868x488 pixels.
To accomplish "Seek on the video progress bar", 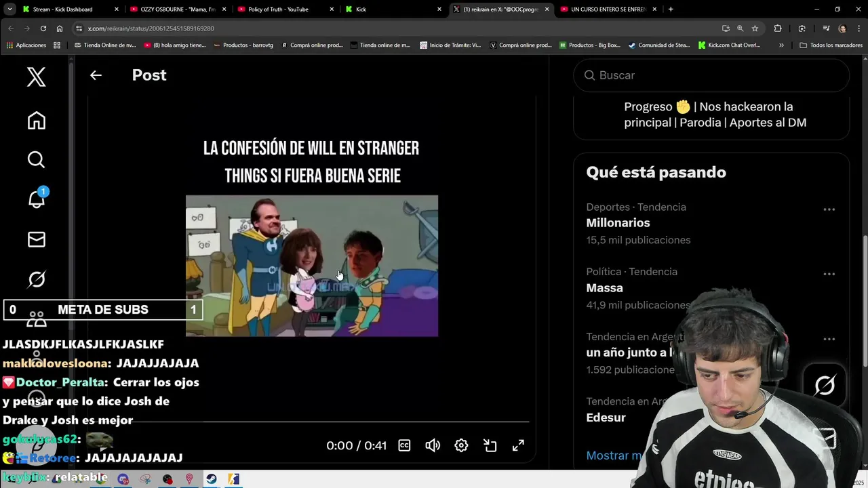I will coord(312,422).
